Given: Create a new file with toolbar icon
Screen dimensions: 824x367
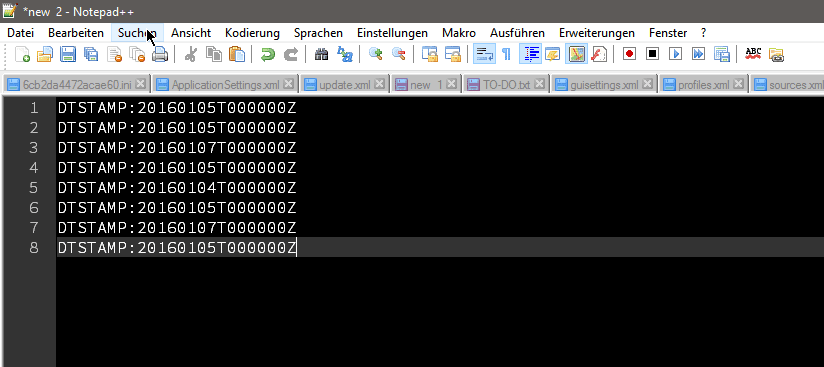Looking at the screenshot, I should (x=22, y=54).
